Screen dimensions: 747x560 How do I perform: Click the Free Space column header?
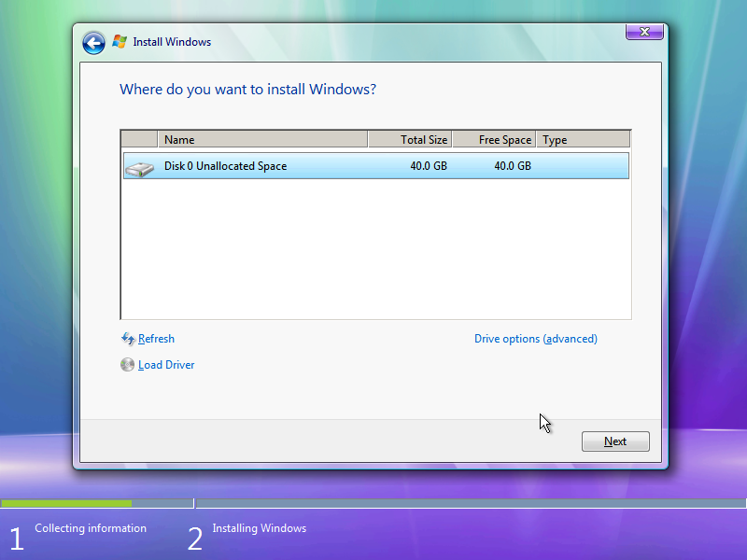coord(505,139)
